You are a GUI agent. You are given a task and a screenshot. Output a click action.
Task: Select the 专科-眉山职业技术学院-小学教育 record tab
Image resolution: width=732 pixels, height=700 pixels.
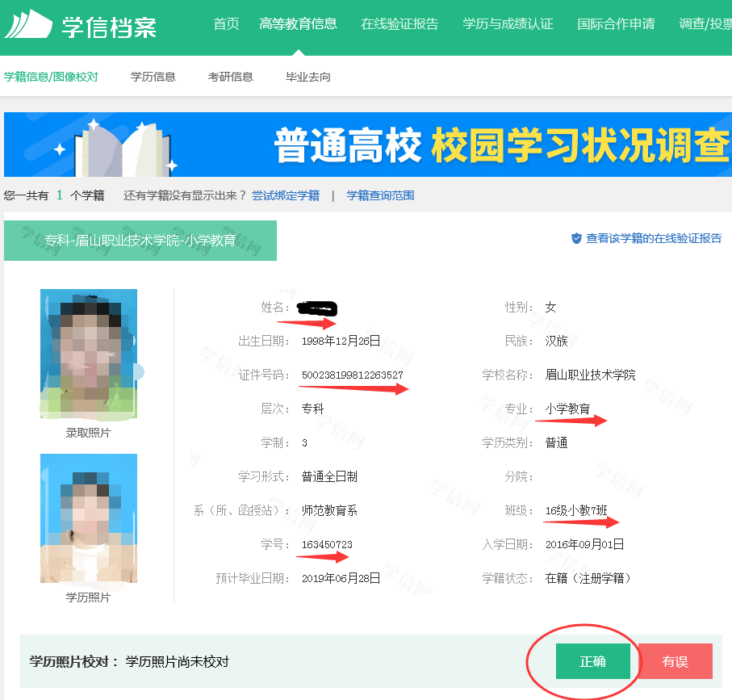click(140, 241)
